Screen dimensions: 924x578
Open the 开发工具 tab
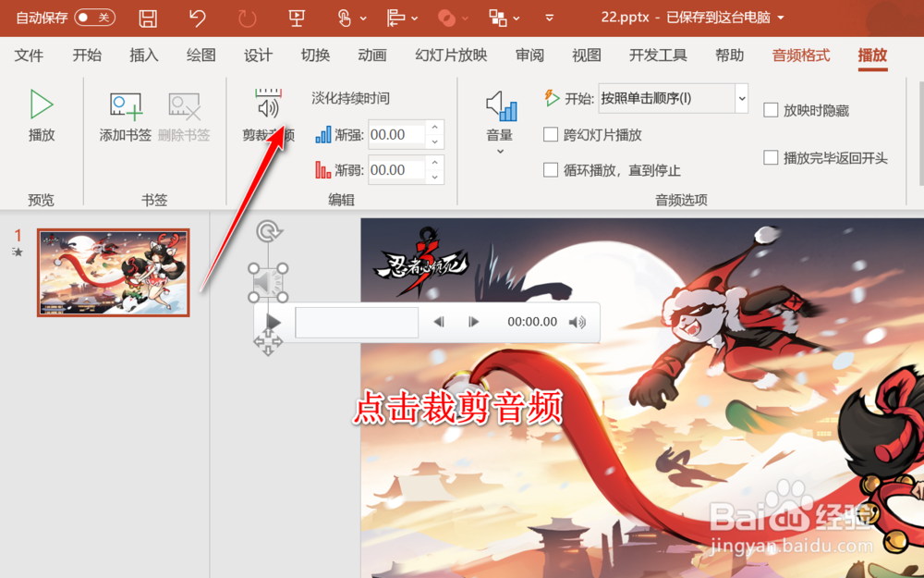pyautogui.click(x=658, y=55)
